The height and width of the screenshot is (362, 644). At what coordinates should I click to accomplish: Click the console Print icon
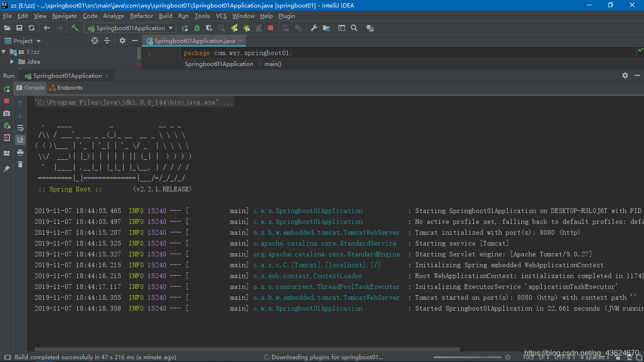pos(20,152)
